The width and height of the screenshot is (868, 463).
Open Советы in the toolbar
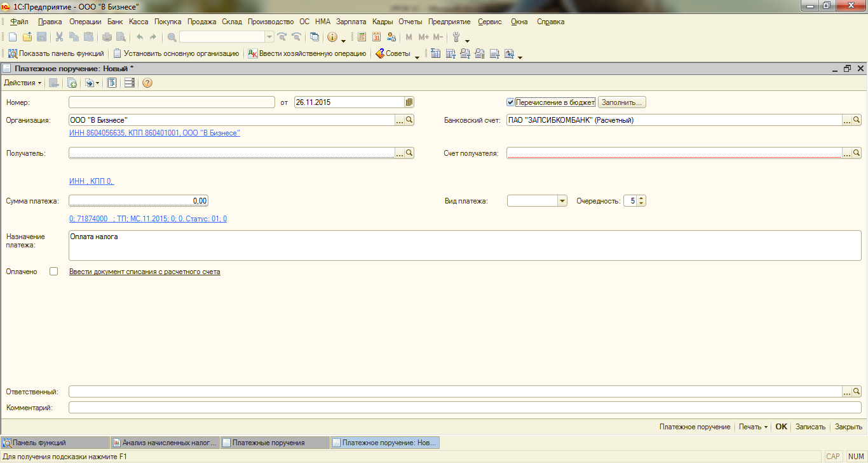coord(393,53)
